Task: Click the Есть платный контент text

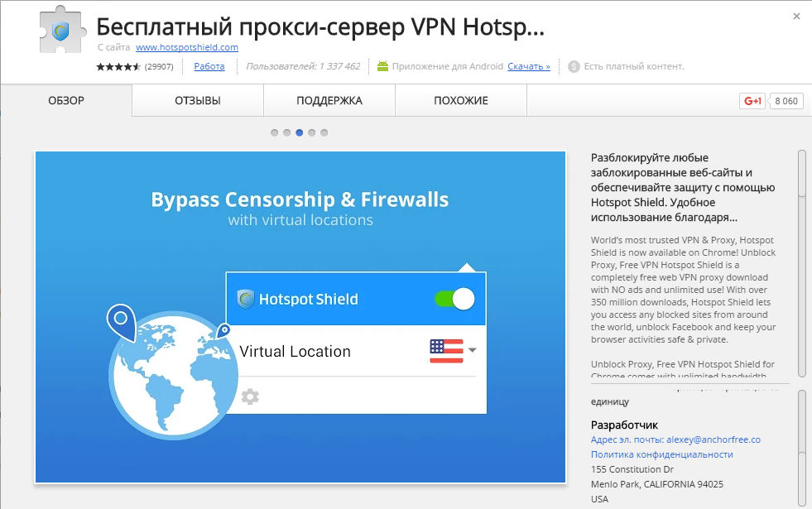Action: pos(634,66)
